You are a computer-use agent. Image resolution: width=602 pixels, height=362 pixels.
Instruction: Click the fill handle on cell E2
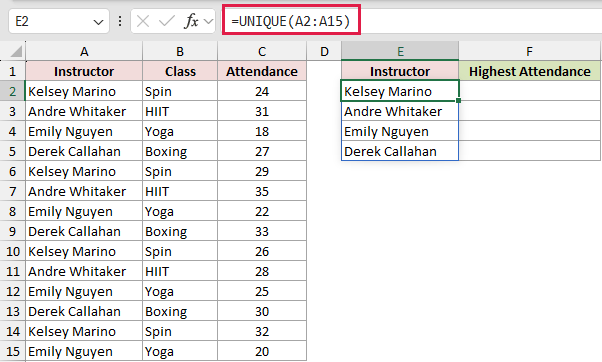pos(458,101)
